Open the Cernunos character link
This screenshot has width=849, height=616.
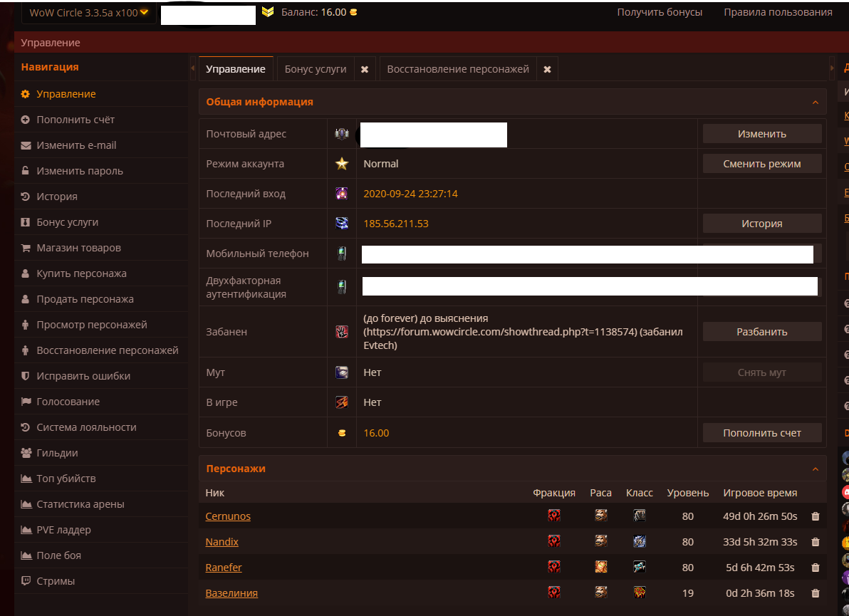click(228, 516)
